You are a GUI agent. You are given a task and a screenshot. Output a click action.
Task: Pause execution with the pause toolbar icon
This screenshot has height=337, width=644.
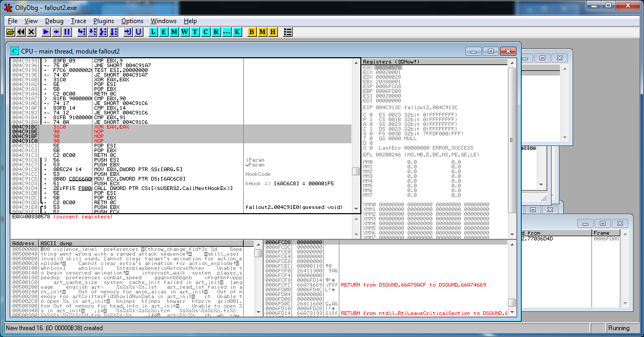click(67, 32)
